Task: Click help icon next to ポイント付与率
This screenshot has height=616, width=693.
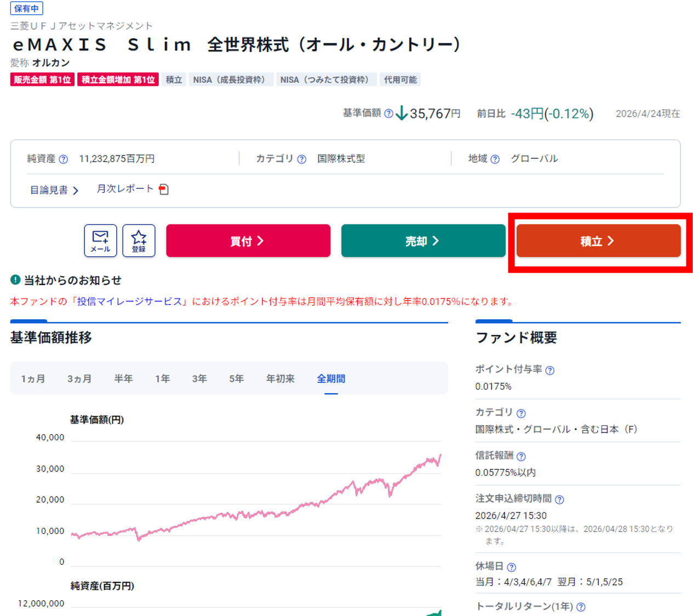Action: point(550,370)
